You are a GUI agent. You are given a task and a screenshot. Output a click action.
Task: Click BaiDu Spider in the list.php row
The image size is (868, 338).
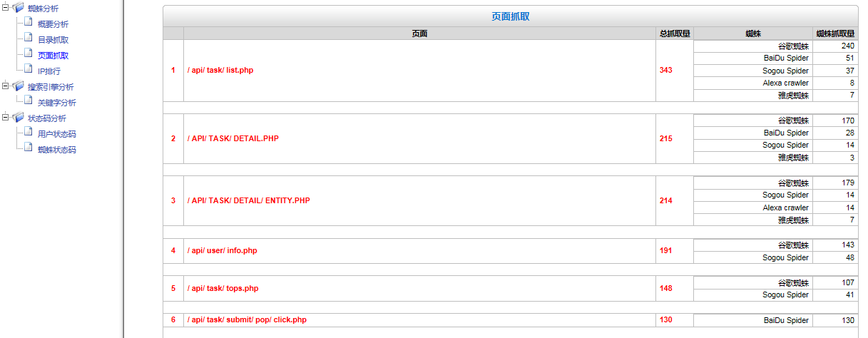click(x=786, y=58)
